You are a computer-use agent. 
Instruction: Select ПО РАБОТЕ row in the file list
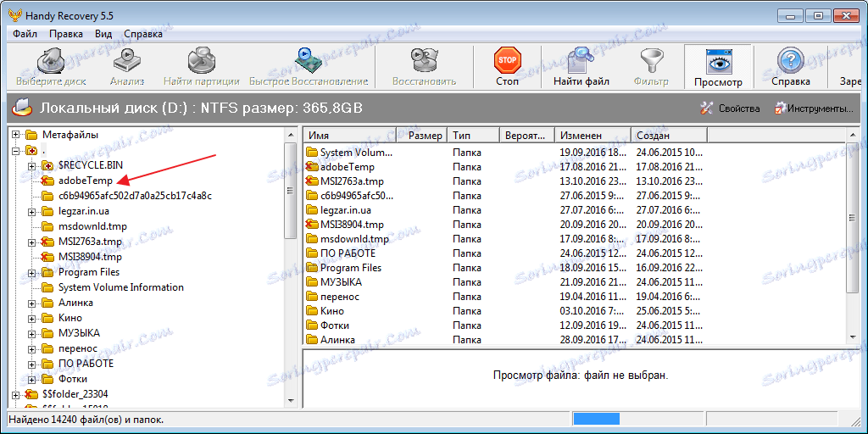click(575, 253)
